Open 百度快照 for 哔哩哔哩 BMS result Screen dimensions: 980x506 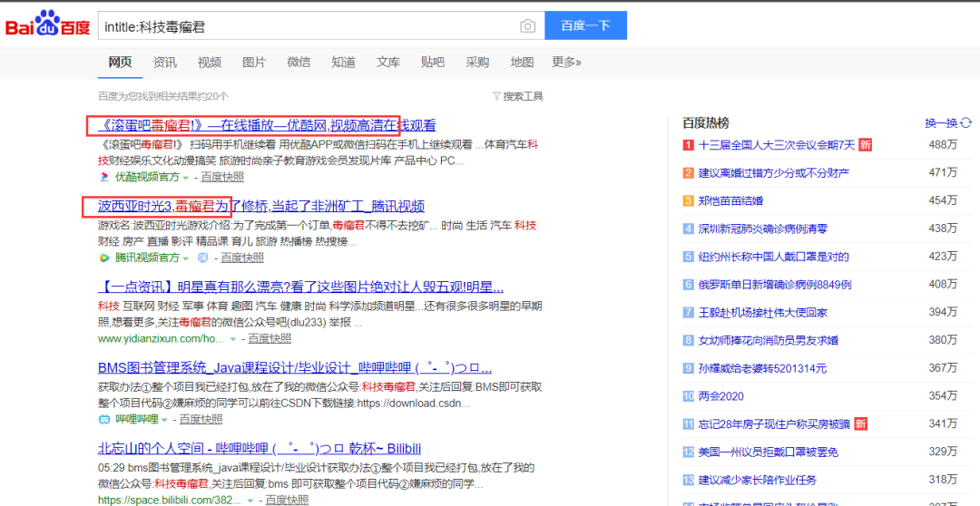coord(201,419)
